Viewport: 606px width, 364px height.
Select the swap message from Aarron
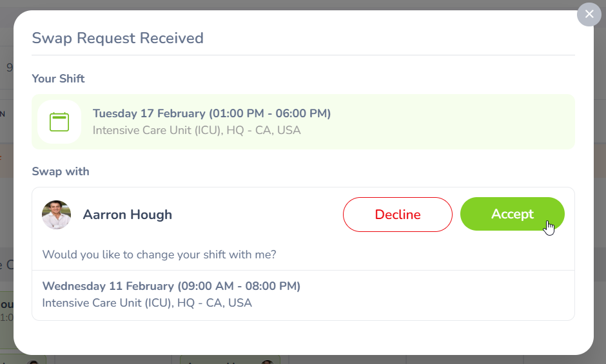click(x=159, y=254)
